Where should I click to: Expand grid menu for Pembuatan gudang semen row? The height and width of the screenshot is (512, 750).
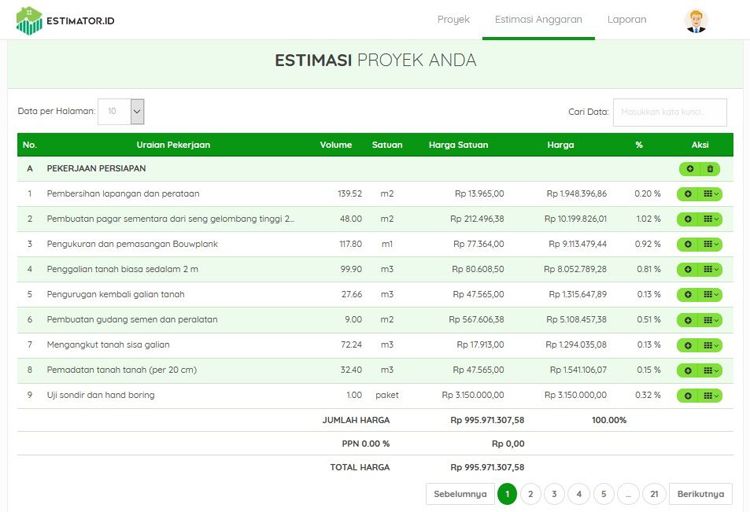click(710, 320)
